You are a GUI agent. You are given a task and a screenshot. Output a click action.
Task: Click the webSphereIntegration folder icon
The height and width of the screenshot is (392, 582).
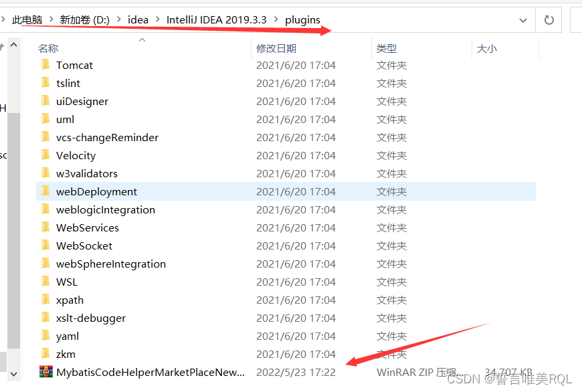pos(45,264)
